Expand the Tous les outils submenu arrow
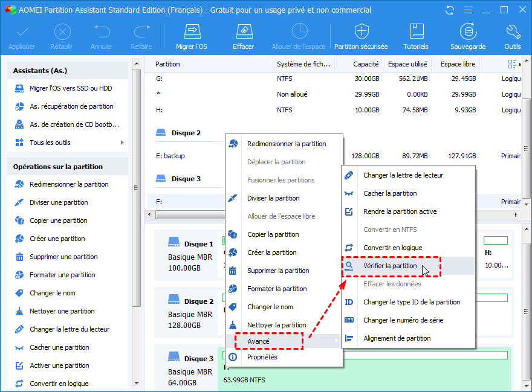This screenshot has width=532, height=392. (123, 143)
